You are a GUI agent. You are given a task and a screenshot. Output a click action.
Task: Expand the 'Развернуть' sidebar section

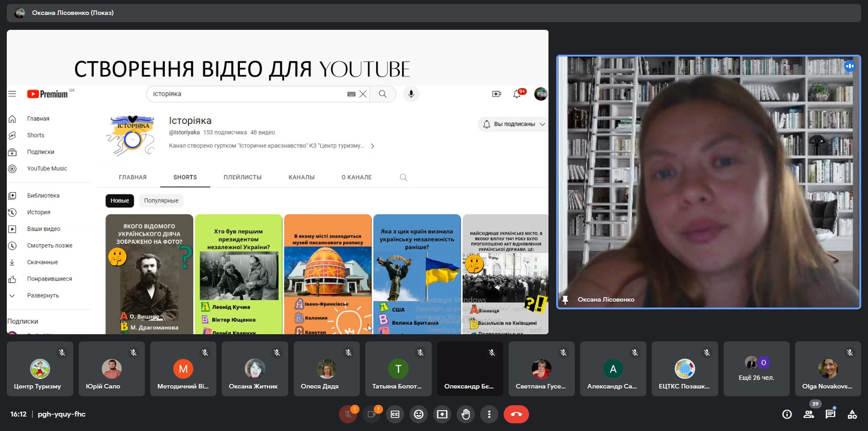click(x=43, y=295)
